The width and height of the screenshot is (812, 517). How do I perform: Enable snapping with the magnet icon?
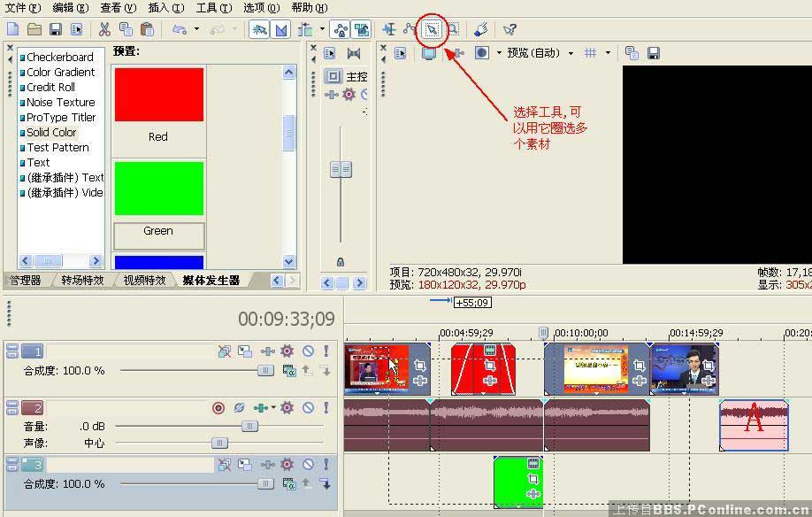pos(260,29)
